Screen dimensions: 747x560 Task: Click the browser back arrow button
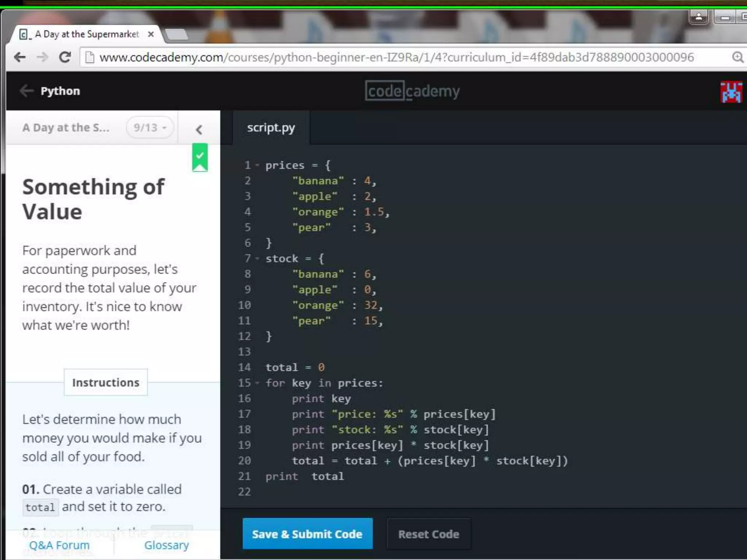point(20,57)
